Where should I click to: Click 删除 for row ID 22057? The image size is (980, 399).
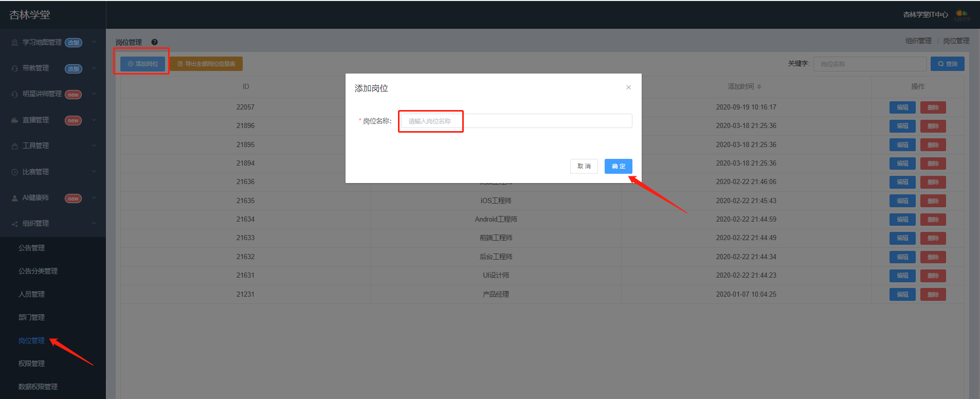(933, 107)
